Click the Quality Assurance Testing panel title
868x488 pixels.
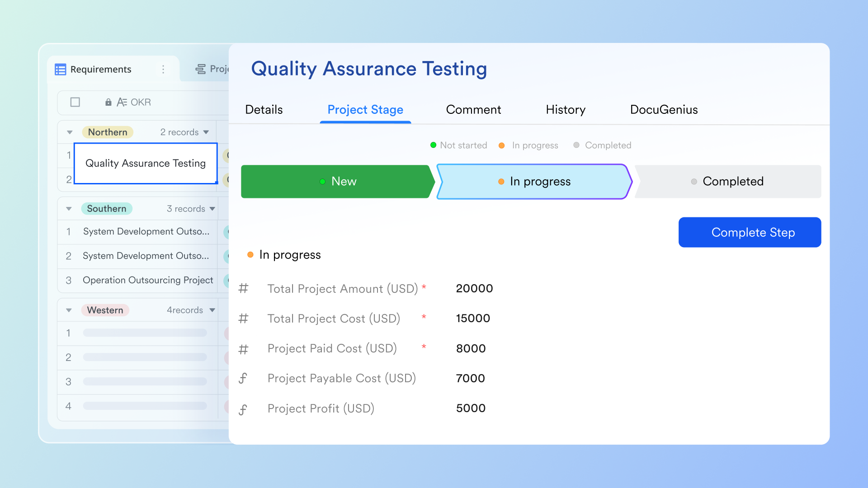pos(369,69)
